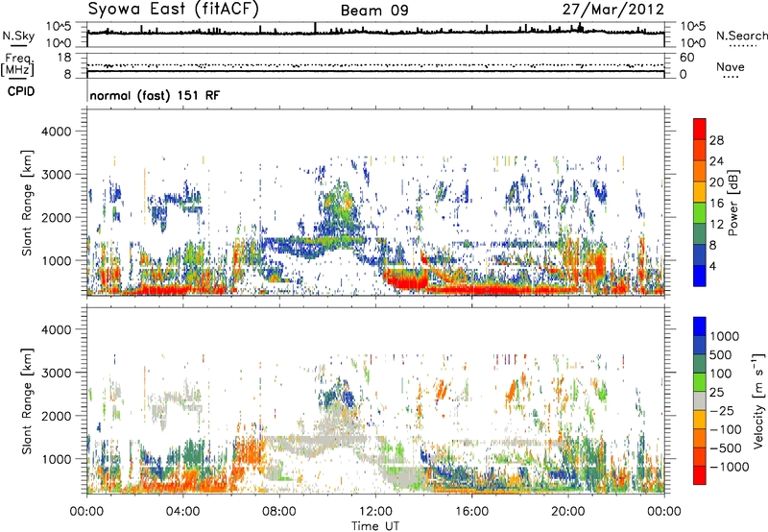Click the "08:00" time tick label
Screen dimensions: 768x532
279,512
